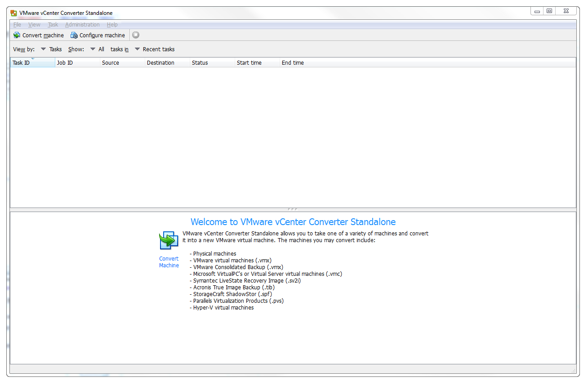Click the 'Show:' label

tap(76, 49)
